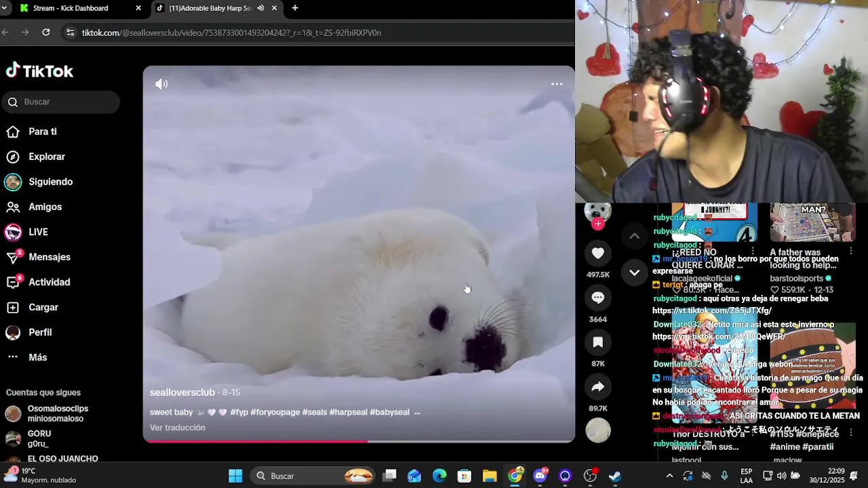Screen dimensions: 868x488
Task: Open site information icon in address bar
Action: pos(70,33)
